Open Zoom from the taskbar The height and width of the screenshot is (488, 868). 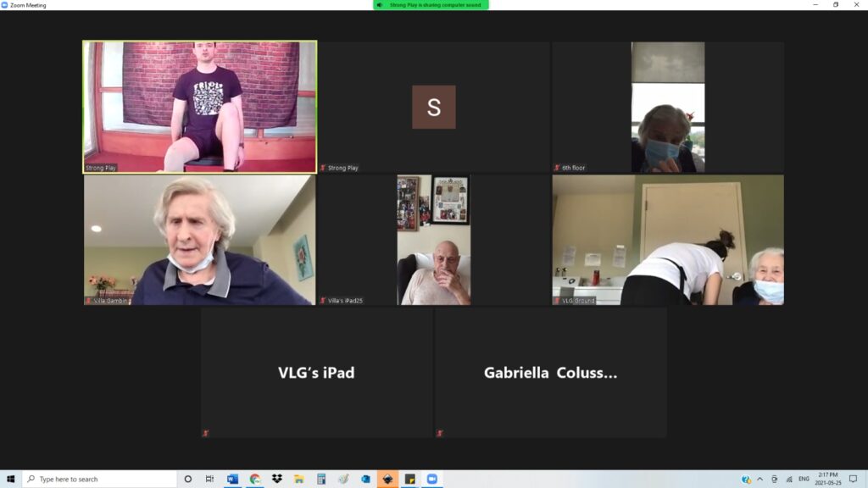[431, 479]
